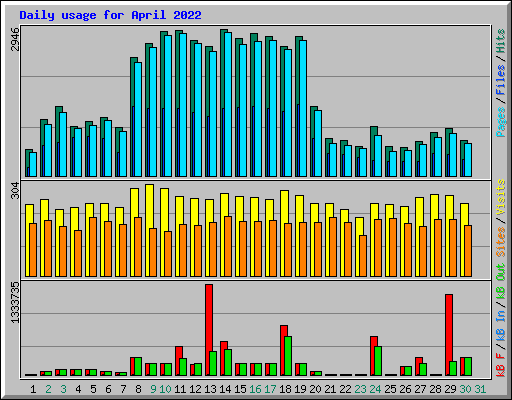
Task: Click day 14 on the date axis
Action: (225, 389)
